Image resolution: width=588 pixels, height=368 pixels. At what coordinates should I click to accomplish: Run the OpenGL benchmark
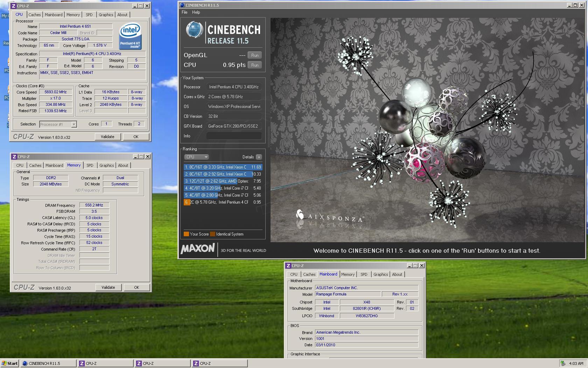pyautogui.click(x=255, y=55)
